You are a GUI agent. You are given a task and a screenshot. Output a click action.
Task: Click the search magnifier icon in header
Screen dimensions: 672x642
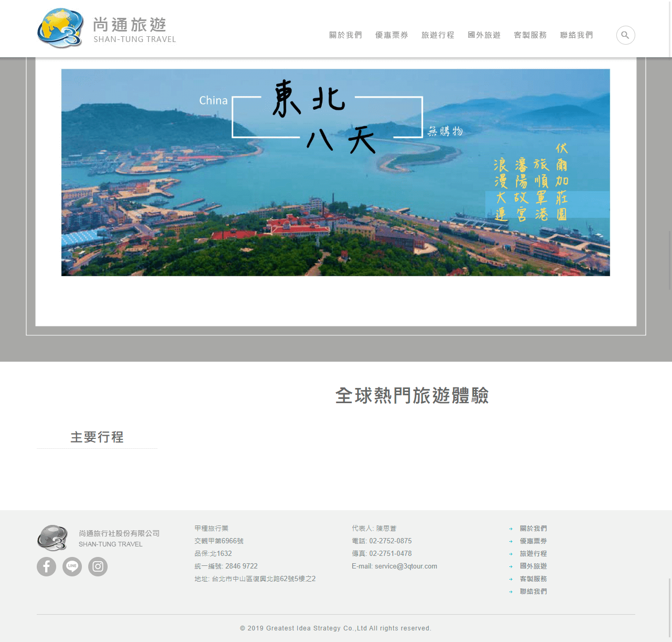click(x=625, y=35)
